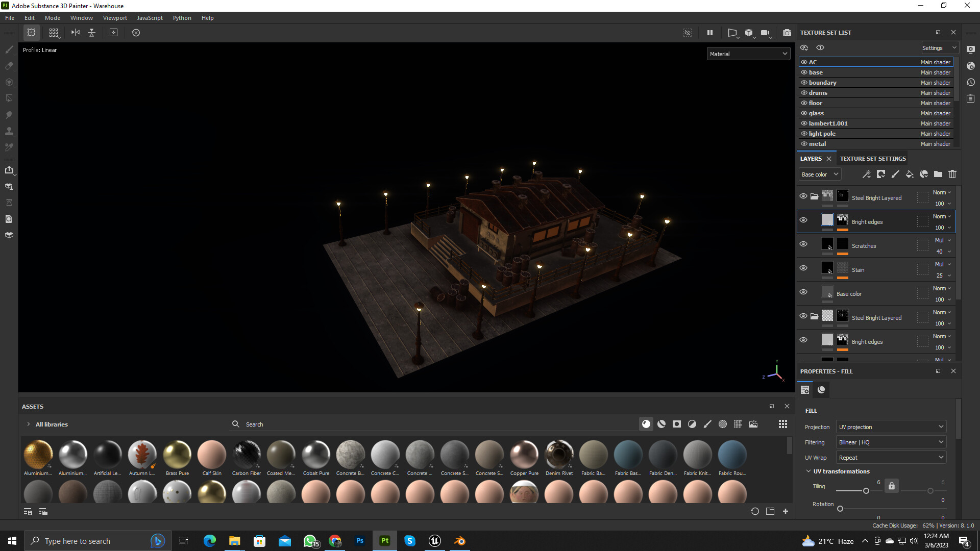Open the Export textures icon in left toolbar

point(9,170)
